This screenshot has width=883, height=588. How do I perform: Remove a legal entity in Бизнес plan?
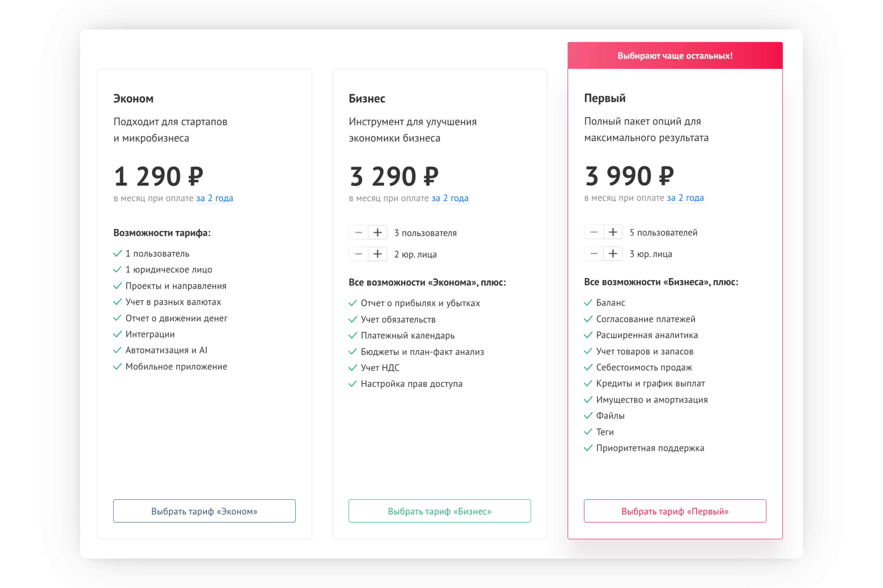click(358, 254)
